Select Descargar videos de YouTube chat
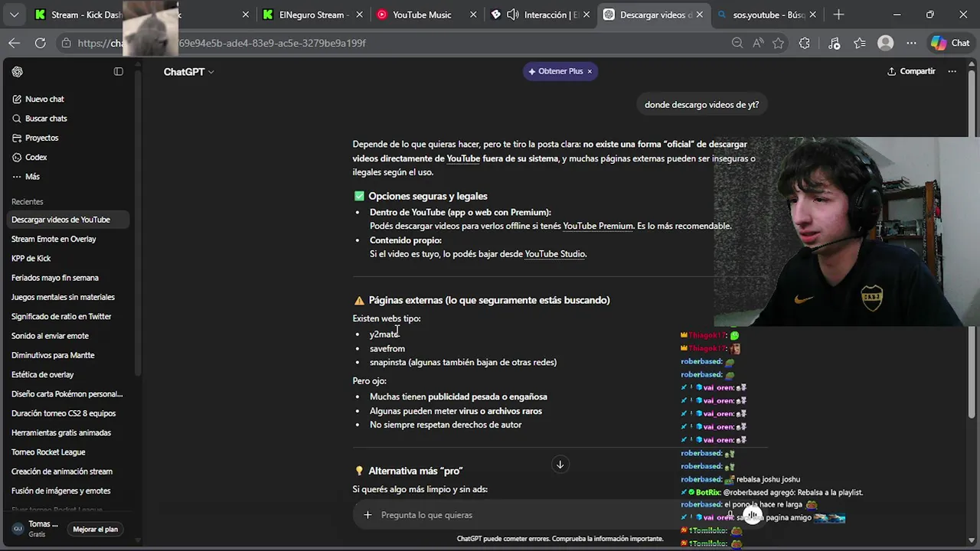This screenshot has height=551, width=980. point(66,220)
